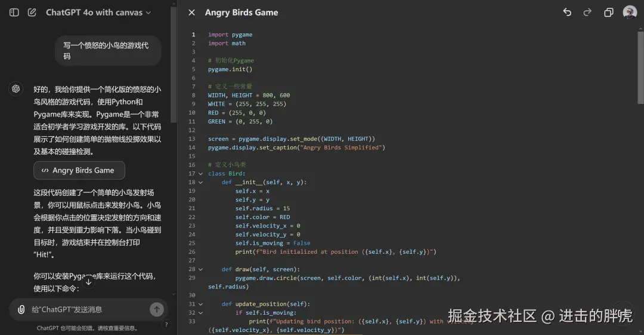Click code line 'self.radius = 15'
The width and height of the screenshot is (644, 335).
click(x=262, y=208)
